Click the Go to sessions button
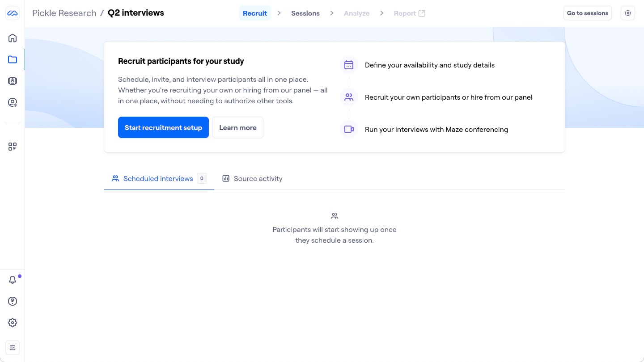Screen dimensions: 644x362 tap(587, 13)
